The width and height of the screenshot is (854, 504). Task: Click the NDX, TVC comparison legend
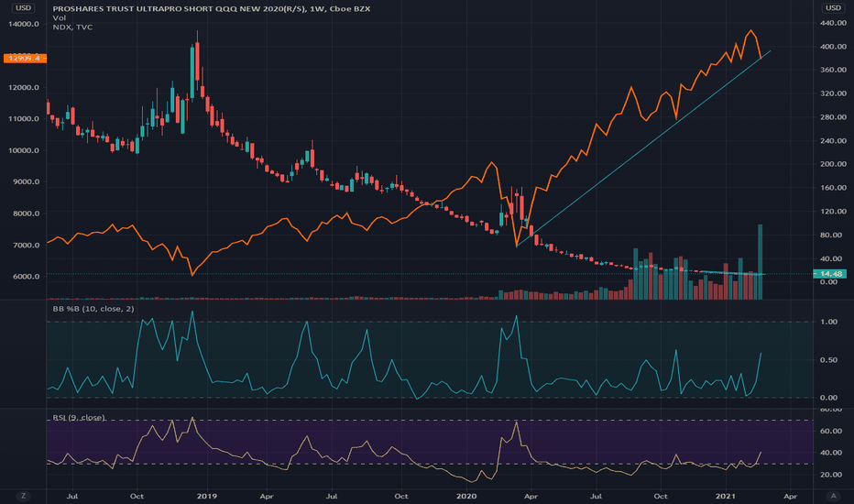[x=72, y=27]
